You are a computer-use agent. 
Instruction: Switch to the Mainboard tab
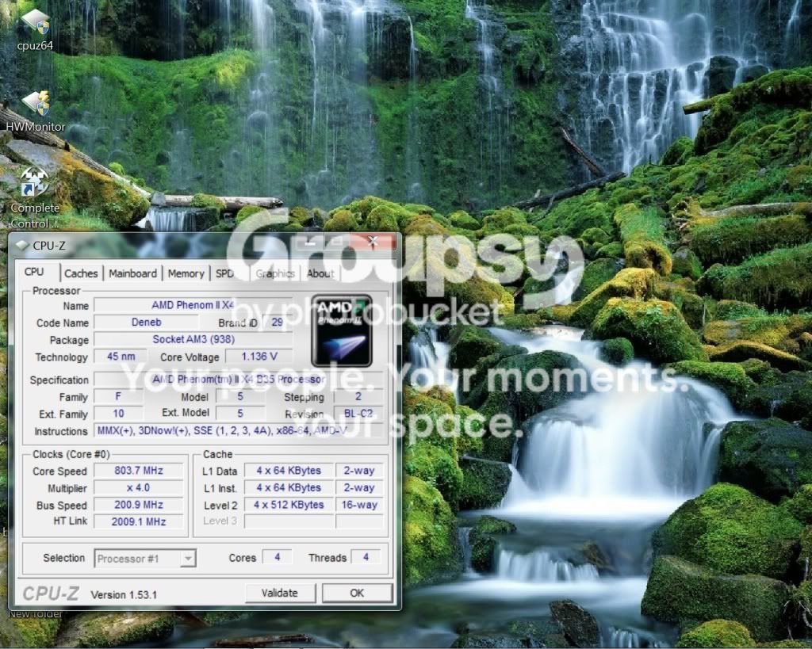point(132,273)
